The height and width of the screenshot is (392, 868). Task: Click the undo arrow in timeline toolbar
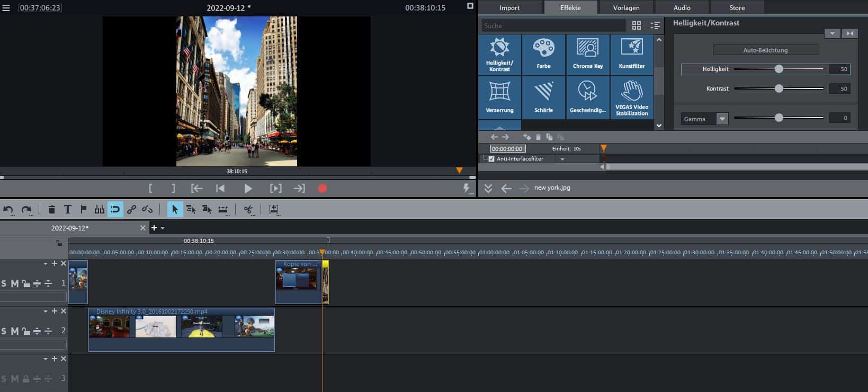[x=8, y=209]
